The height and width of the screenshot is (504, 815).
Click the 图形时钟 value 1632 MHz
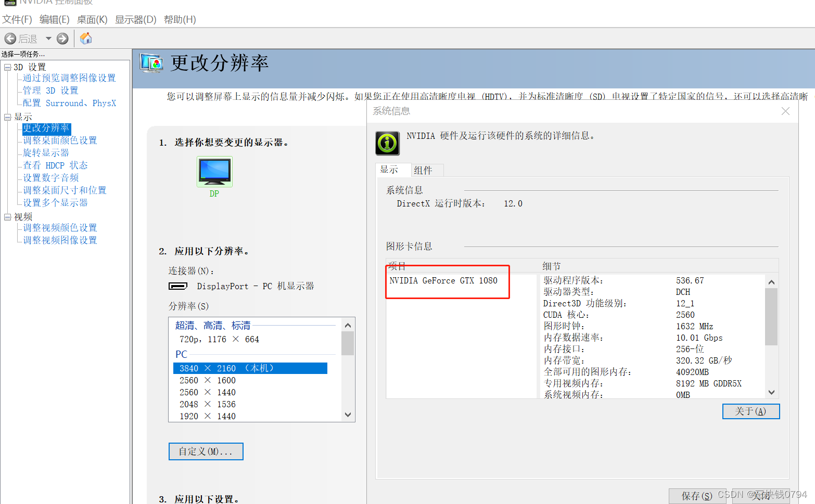click(695, 327)
